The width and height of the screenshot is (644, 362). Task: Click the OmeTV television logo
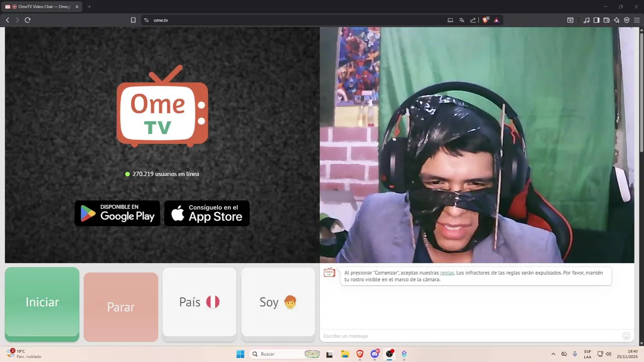click(162, 106)
